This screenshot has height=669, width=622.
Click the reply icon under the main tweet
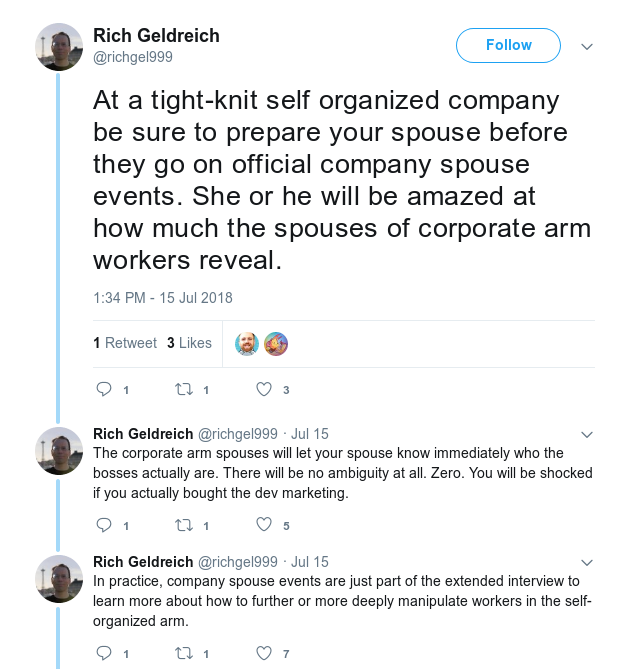tap(104, 389)
